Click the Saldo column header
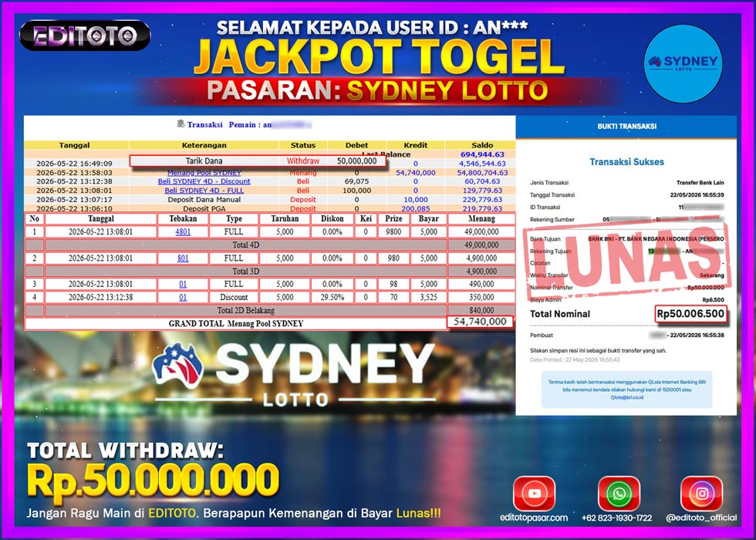Screen dimensions: 756x540 tap(482, 145)
